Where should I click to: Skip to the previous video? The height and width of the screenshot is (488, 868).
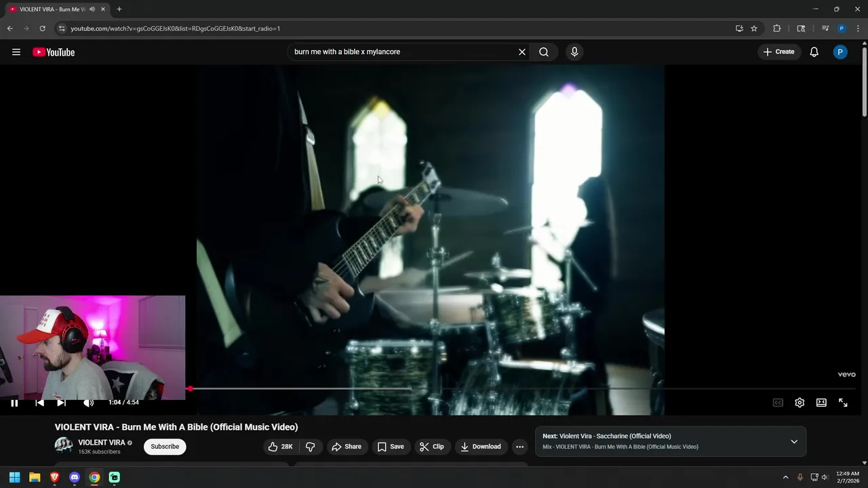pyautogui.click(x=39, y=403)
